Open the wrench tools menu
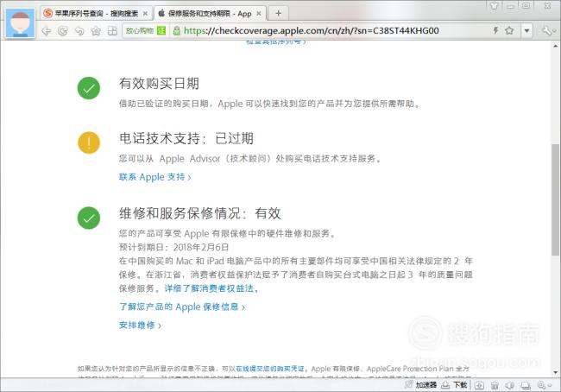This screenshot has height=392, width=561. click(548, 31)
